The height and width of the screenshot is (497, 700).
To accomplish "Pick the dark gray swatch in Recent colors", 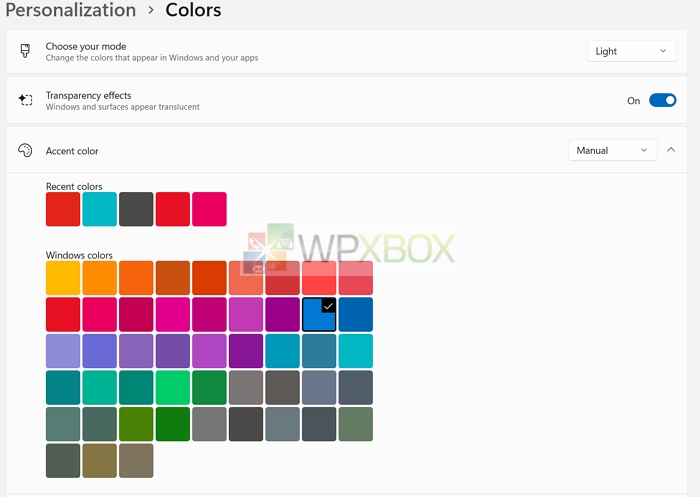I will click(136, 209).
